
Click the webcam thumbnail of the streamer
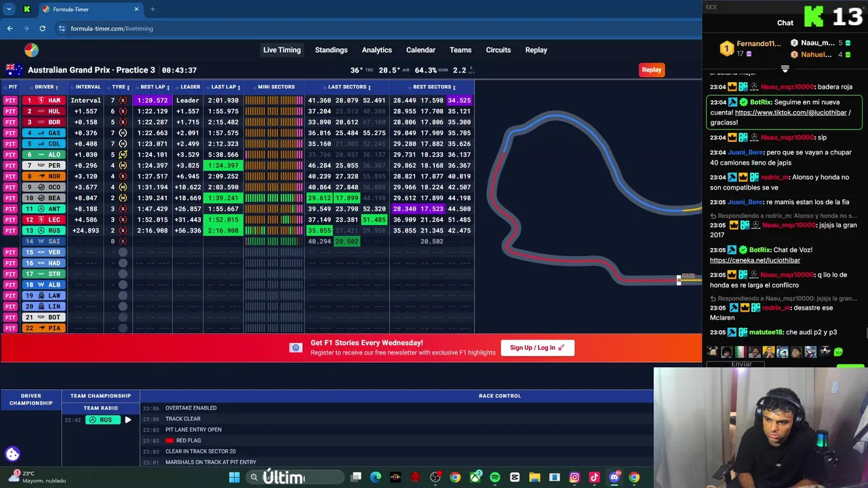click(x=760, y=428)
